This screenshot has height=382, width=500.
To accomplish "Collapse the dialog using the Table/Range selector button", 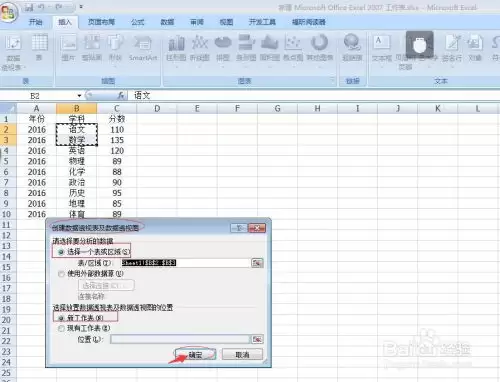I will coord(257,263).
